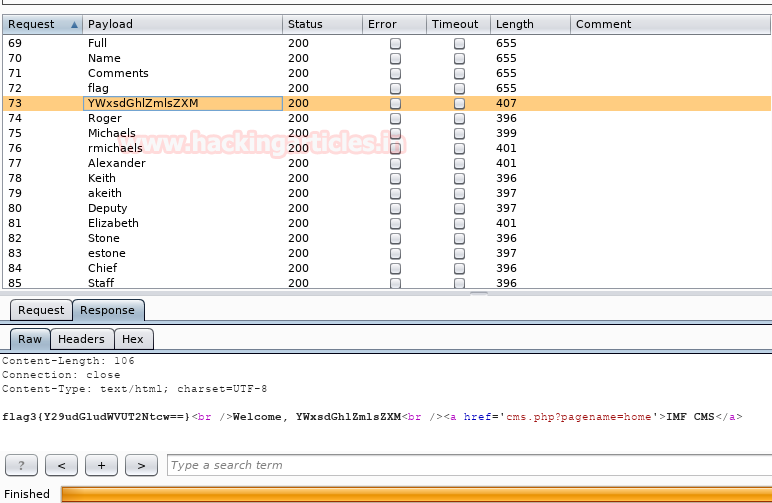Image resolution: width=772 pixels, height=503 pixels.
Task: Toggle Error checkbox for Roger row
Action: pyautogui.click(x=395, y=119)
